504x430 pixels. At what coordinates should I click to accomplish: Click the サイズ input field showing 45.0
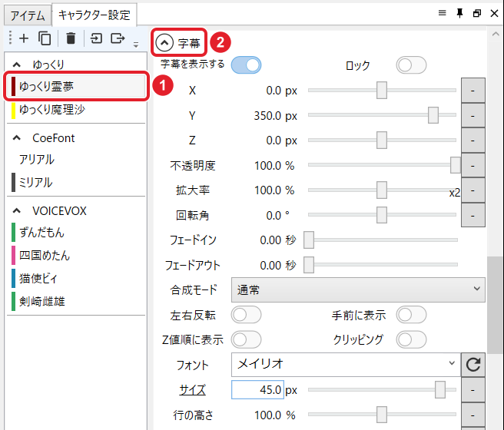pyautogui.click(x=258, y=390)
